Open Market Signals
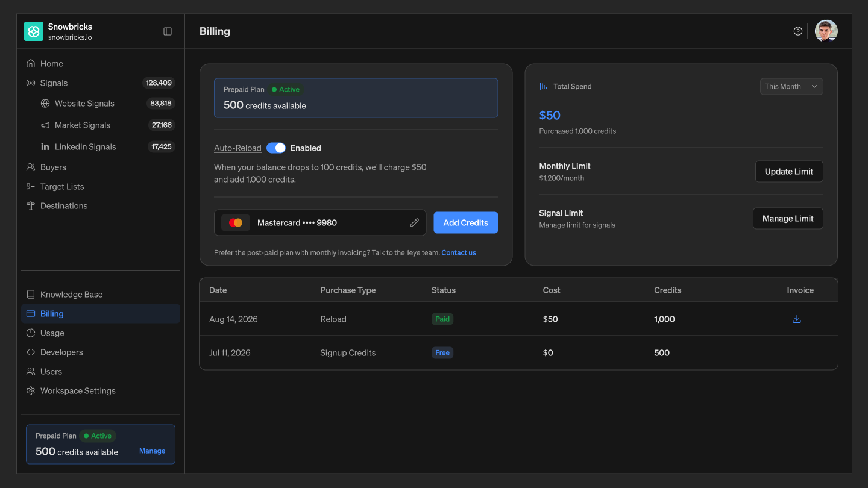The height and width of the screenshot is (488, 868). tap(107, 125)
